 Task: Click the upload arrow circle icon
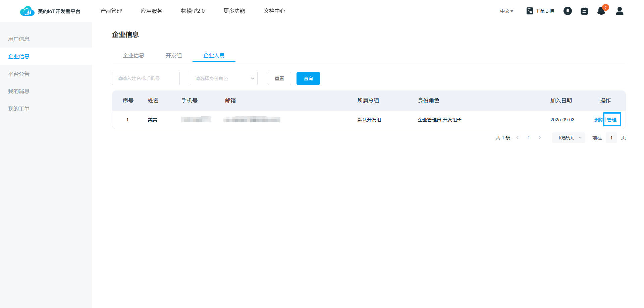point(568,11)
